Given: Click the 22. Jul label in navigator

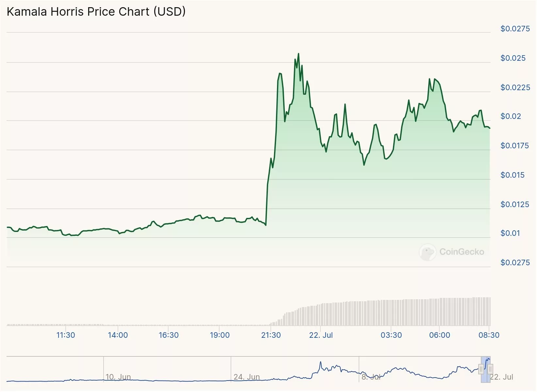Looking at the screenshot, I should pos(502,377).
